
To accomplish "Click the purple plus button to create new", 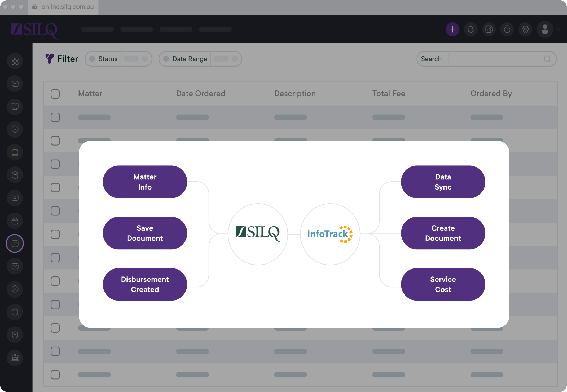I will tap(452, 29).
